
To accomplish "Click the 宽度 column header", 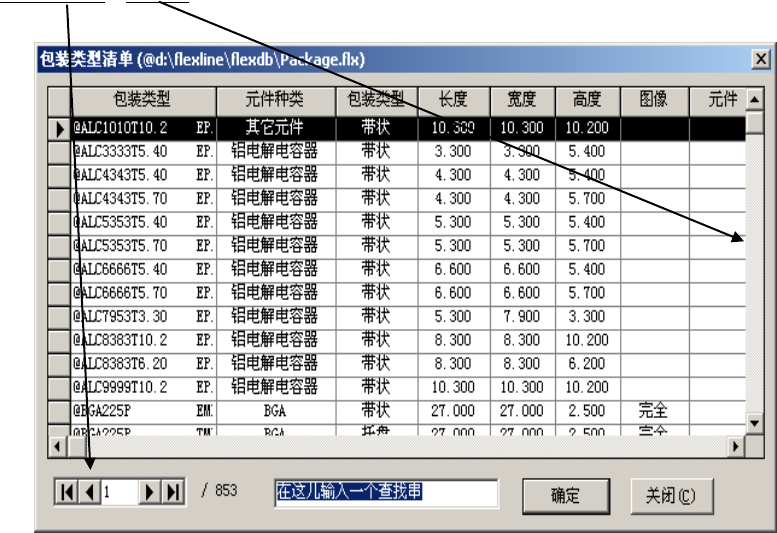I will [x=522, y=101].
